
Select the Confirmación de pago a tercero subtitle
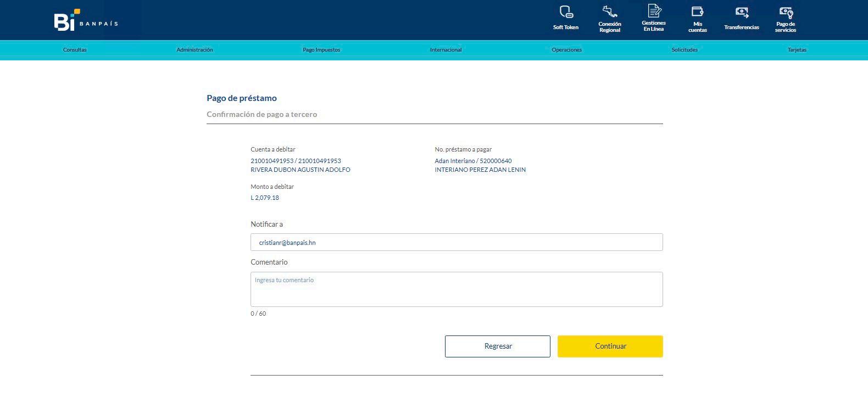pyautogui.click(x=261, y=114)
